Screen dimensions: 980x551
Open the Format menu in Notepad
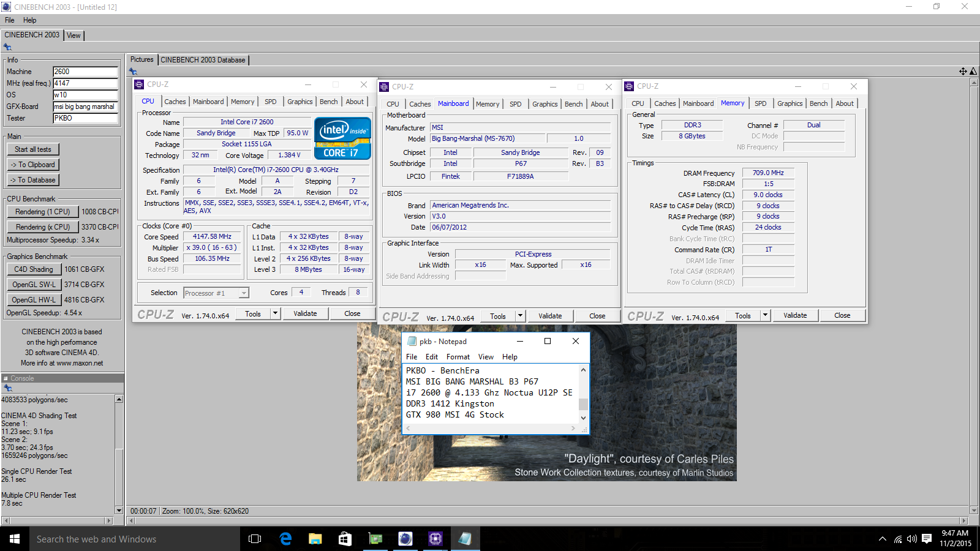click(458, 357)
